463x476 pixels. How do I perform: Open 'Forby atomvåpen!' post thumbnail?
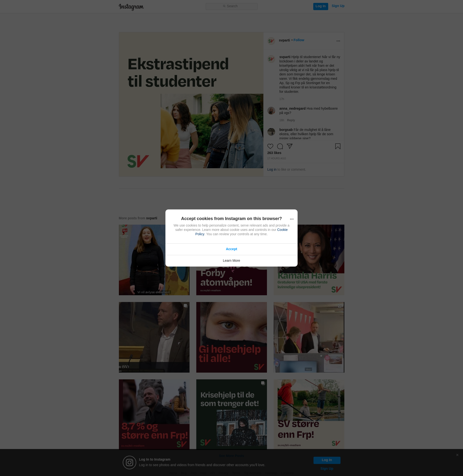pos(231,281)
